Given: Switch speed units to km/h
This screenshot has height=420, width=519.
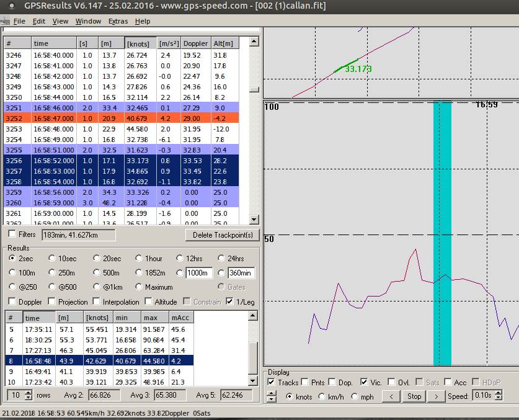Looking at the screenshot, I should [321, 396].
